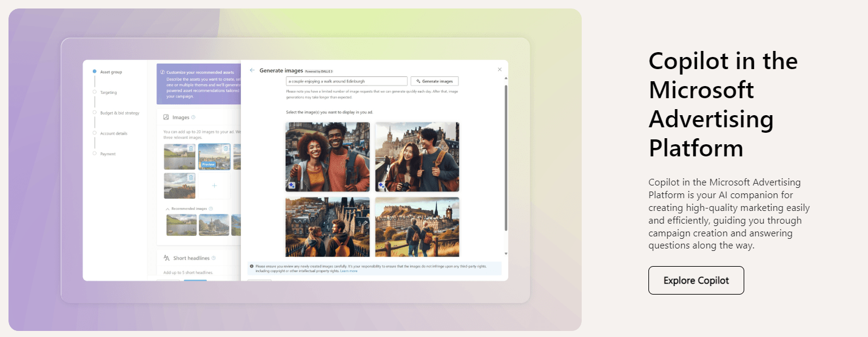The width and height of the screenshot is (868, 337).
Task: Select generated image of couple overlooking castle
Action: pyautogui.click(x=417, y=227)
